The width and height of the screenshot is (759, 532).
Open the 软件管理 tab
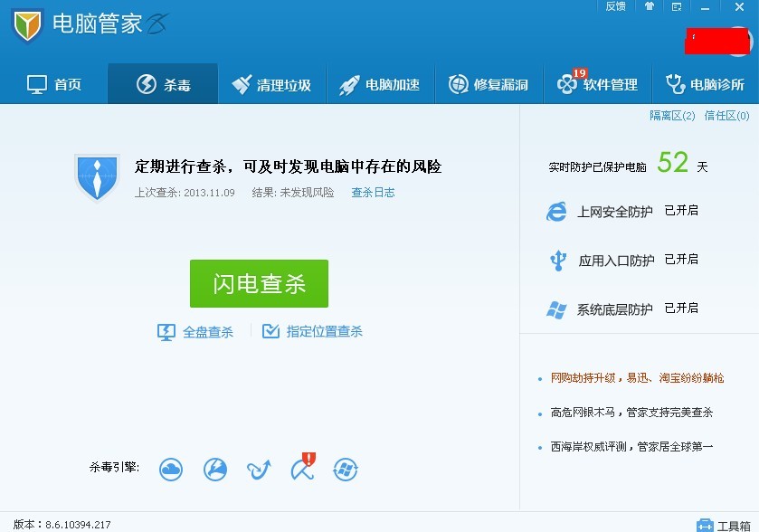coord(598,84)
